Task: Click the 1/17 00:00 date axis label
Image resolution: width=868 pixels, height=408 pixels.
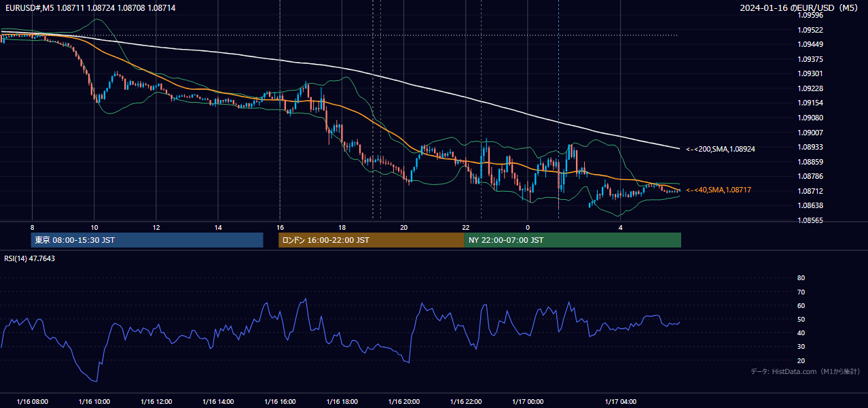Action: (528, 402)
